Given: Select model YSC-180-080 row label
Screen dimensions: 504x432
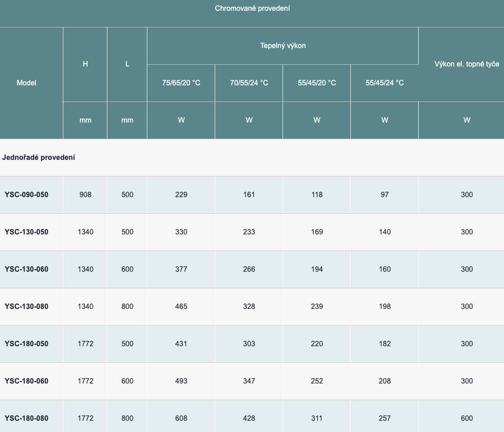Looking at the screenshot, I should click(27, 418).
